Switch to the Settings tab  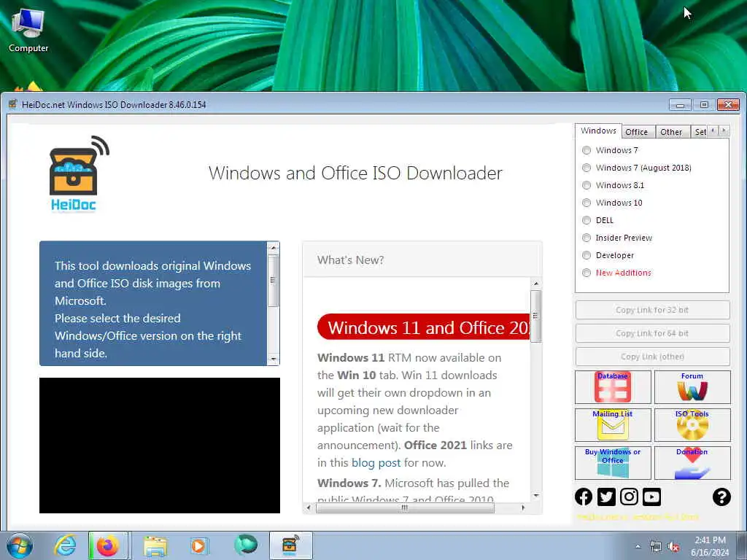coord(700,133)
